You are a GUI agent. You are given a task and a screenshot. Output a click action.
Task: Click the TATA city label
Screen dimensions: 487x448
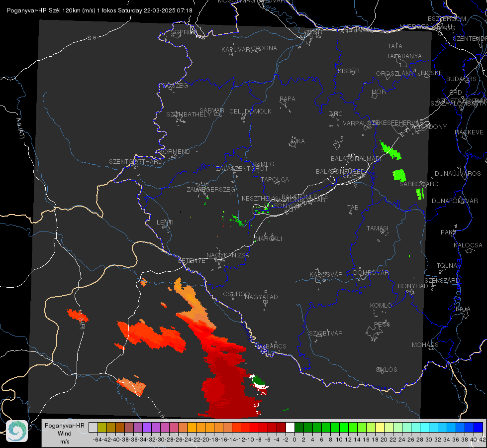click(395, 46)
